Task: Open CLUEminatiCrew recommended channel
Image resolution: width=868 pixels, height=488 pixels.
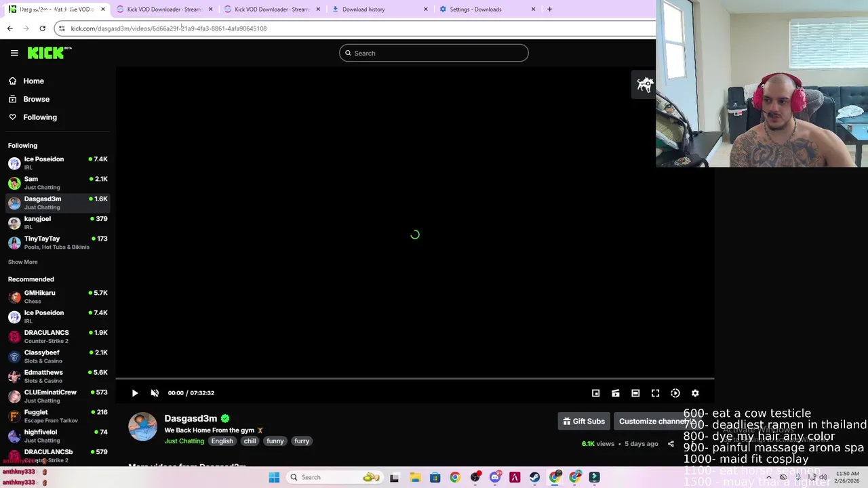Action: point(58,396)
